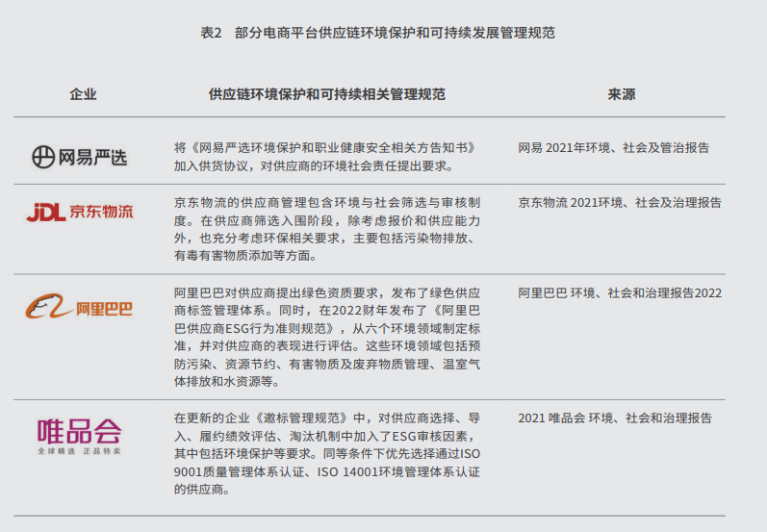The image size is (767, 532).
Task: Click the Alibaba (阿里巴巴) logo
Action: point(79,307)
